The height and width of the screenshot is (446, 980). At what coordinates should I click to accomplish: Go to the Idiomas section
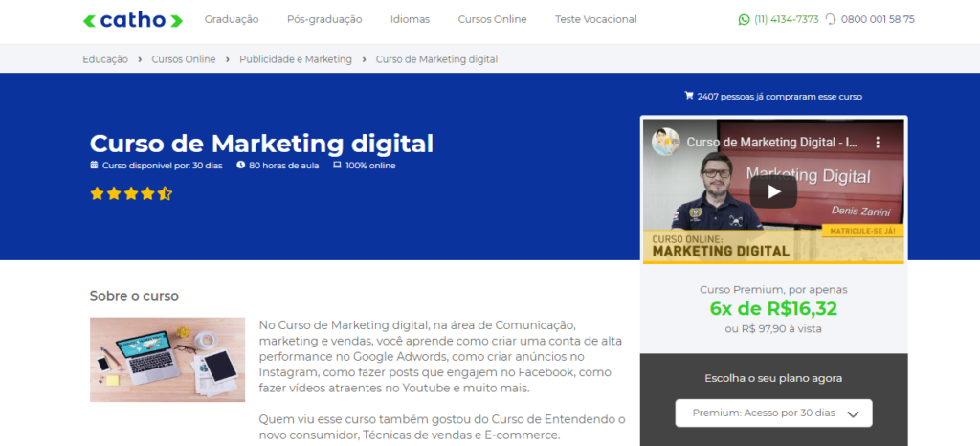click(x=410, y=19)
